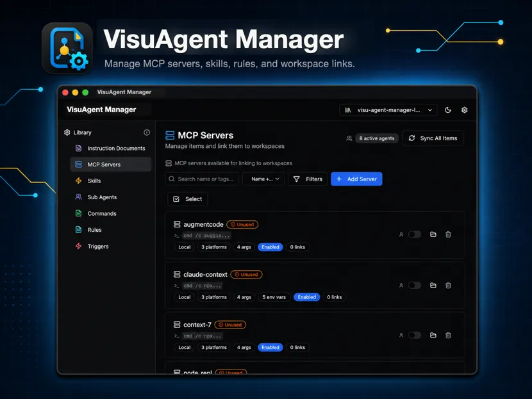Click the Skills lightning icon
The height and width of the screenshot is (399, 532).
(78, 181)
